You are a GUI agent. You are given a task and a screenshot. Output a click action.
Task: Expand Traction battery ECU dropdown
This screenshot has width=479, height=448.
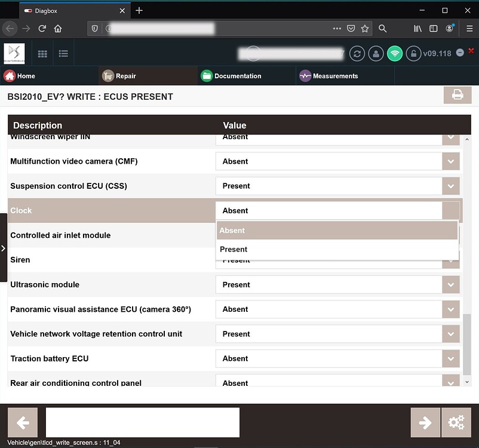point(451,358)
